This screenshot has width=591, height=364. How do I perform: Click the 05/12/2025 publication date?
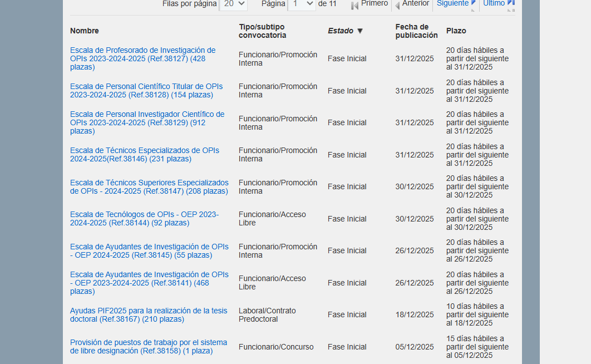[415, 347]
